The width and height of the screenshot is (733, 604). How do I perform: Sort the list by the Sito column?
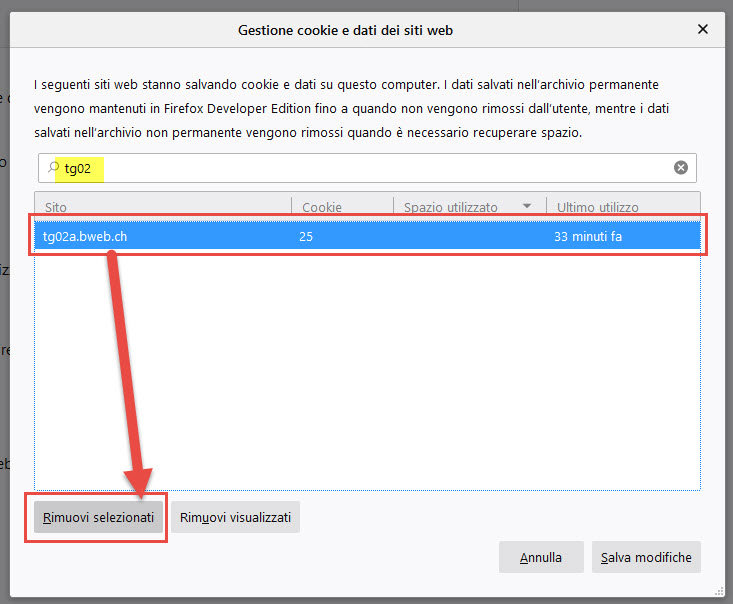tap(160, 207)
